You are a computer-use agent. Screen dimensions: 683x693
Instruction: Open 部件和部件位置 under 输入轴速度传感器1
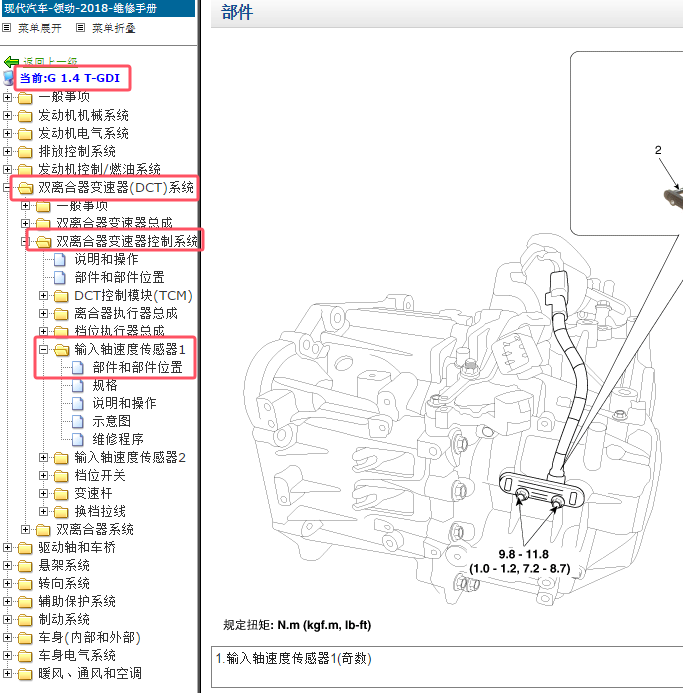click(137, 367)
